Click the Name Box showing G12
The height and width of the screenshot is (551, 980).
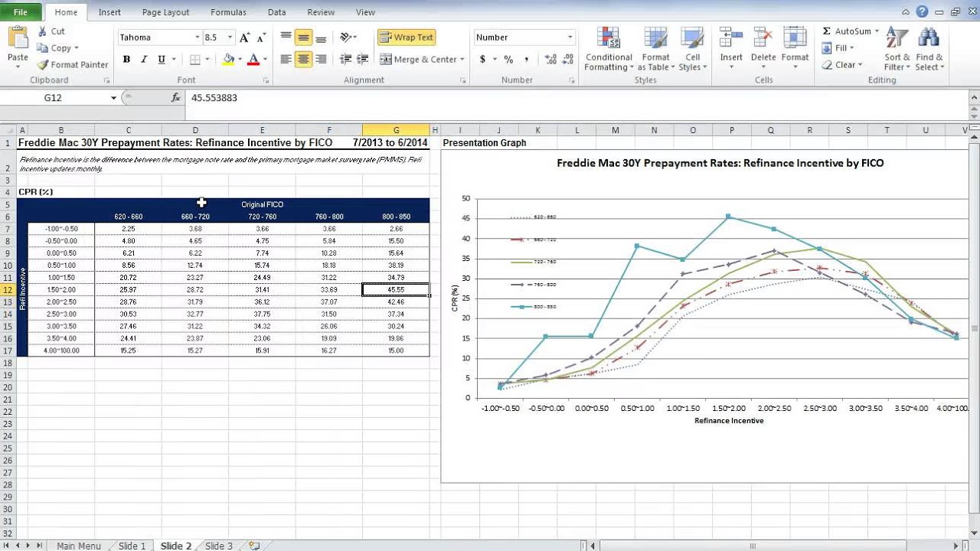pyautogui.click(x=54, y=98)
